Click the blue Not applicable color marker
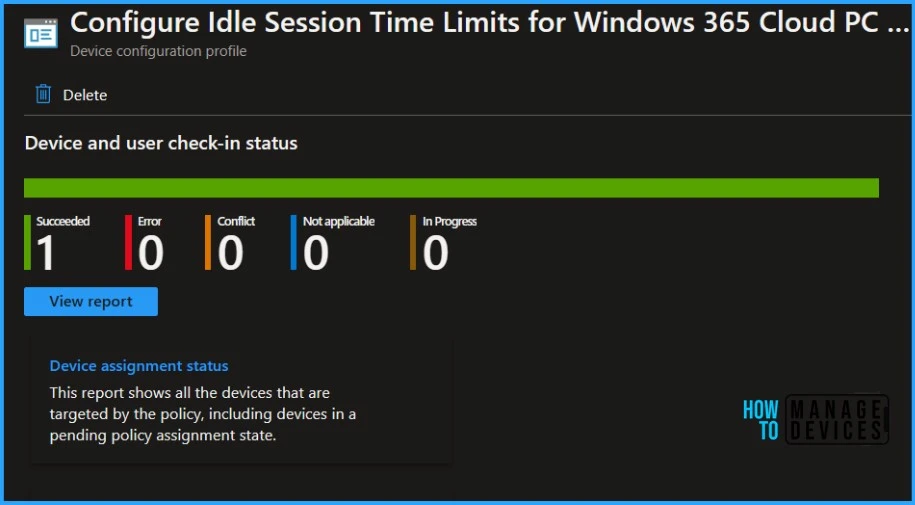 click(293, 243)
